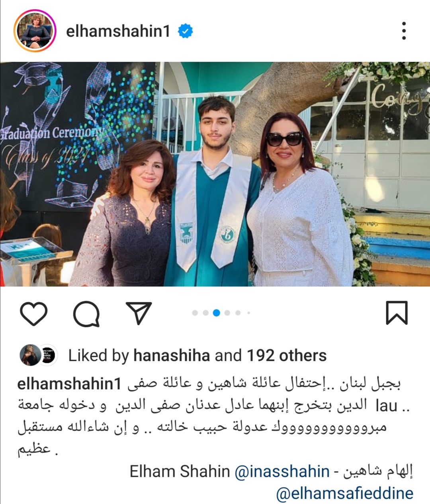View the 192 others who liked
Viewport: 430px width, 504px height.
pyautogui.click(x=287, y=355)
